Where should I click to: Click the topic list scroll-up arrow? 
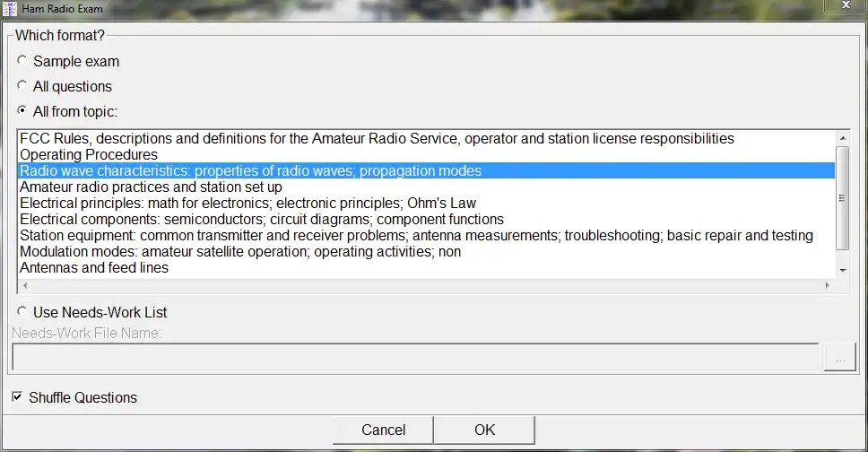coord(843,138)
